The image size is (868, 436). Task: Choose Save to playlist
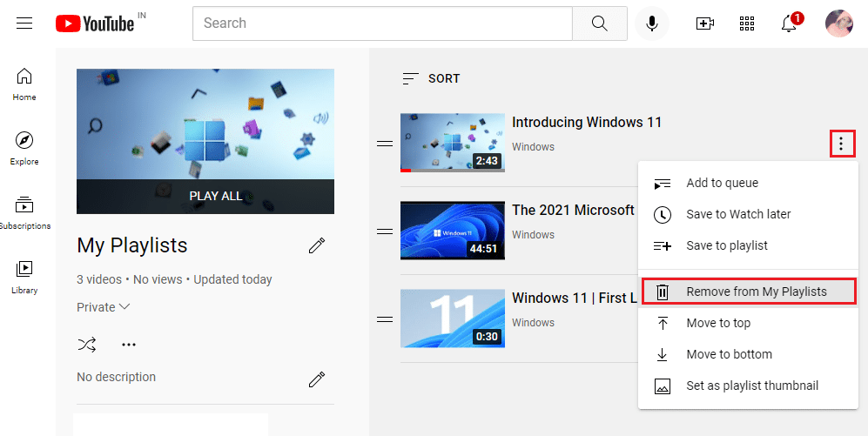click(x=748, y=245)
